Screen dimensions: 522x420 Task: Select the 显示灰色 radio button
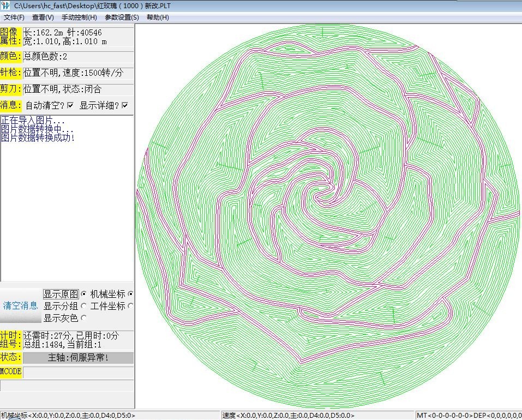tap(83, 318)
